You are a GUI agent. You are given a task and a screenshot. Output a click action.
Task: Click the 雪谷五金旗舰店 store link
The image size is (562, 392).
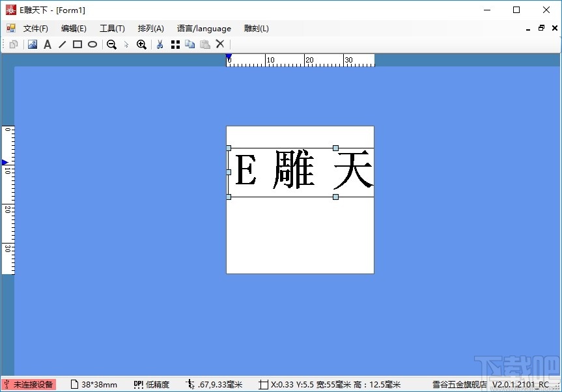click(x=459, y=384)
